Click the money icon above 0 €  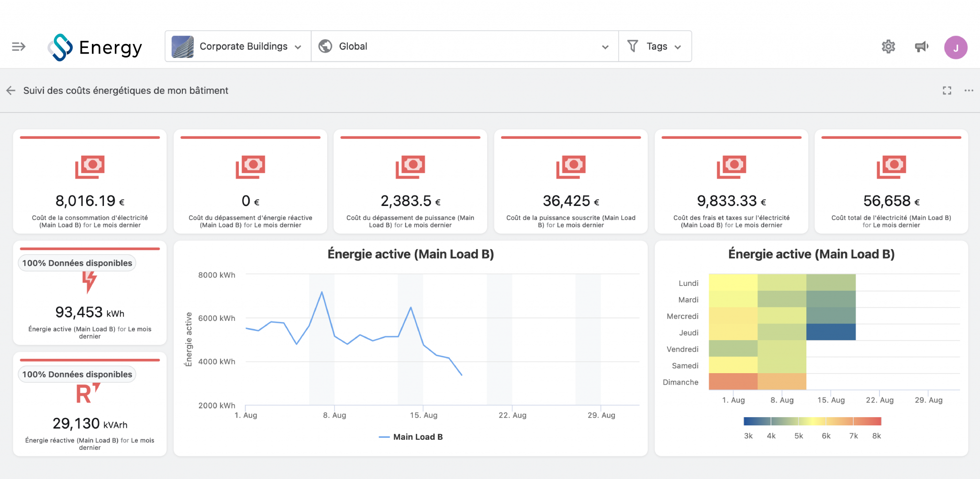point(250,167)
